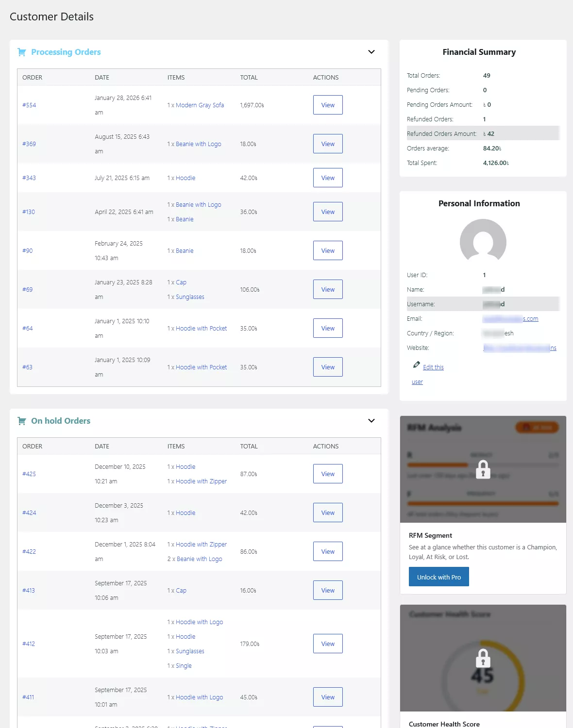Click the date January 28, 2026 6:41 am
This screenshot has width=573, height=728.
click(123, 105)
